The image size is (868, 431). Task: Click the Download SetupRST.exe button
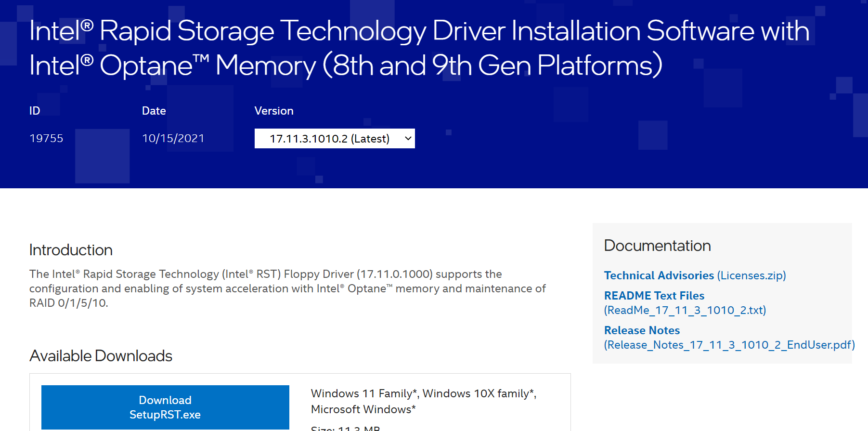(165, 407)
